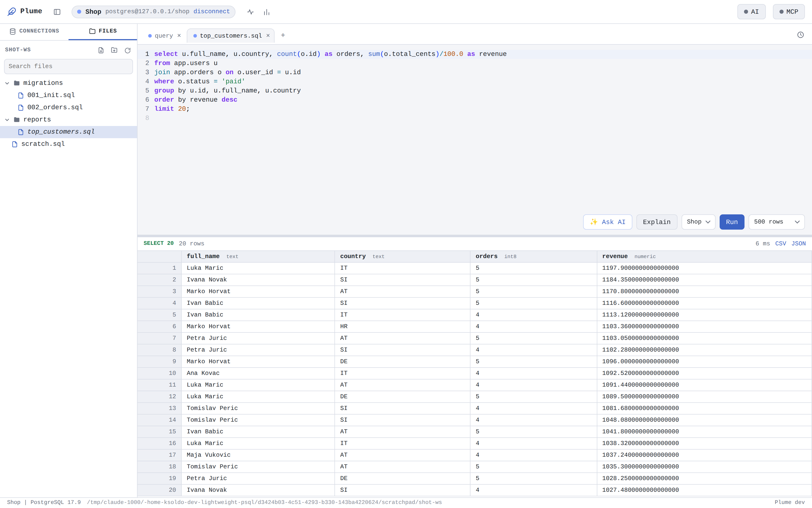Refresh the workspace file list
The image size is (812, 508).
click(127, 50)
